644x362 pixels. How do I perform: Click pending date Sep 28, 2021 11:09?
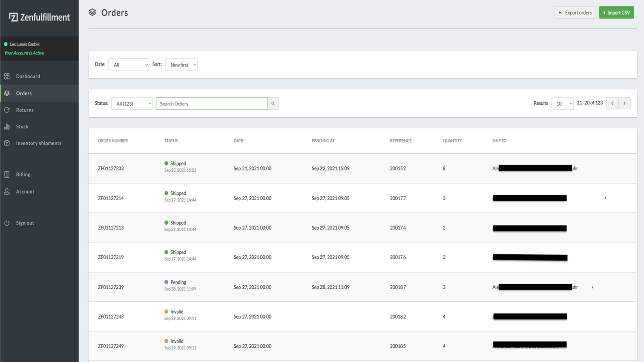(331, 287)
